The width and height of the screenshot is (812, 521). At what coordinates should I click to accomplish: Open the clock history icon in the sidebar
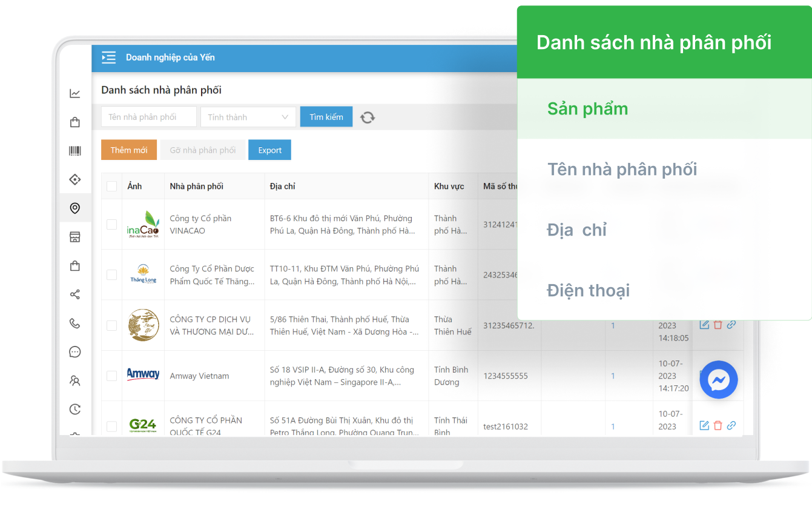75,410
